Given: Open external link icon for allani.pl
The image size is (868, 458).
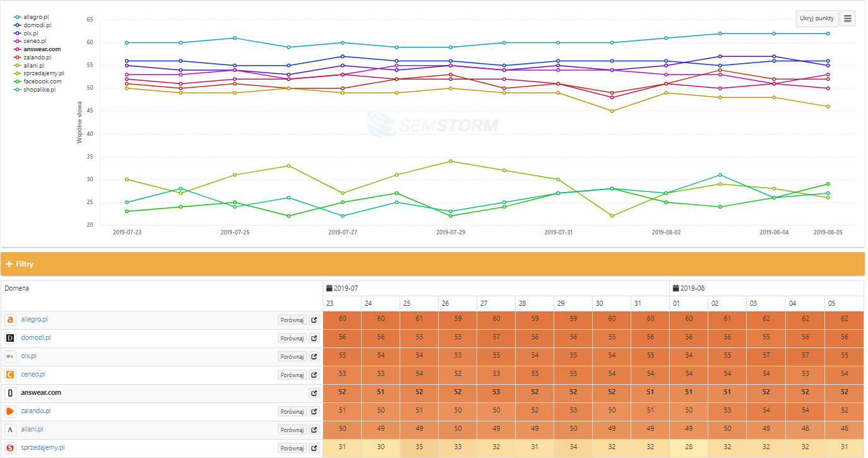Looking at the screenshot, I should [x=314, y=430].
